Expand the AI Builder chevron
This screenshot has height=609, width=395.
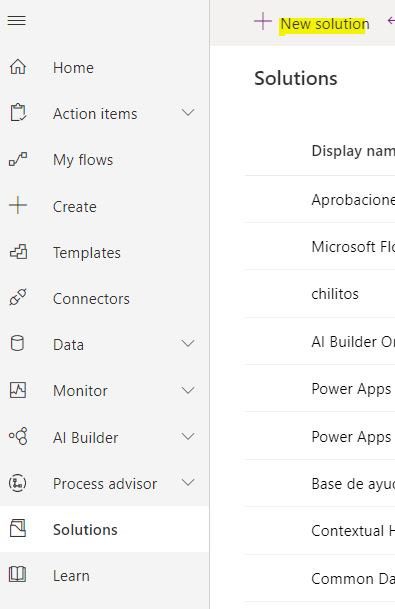[x=188, y=437]
